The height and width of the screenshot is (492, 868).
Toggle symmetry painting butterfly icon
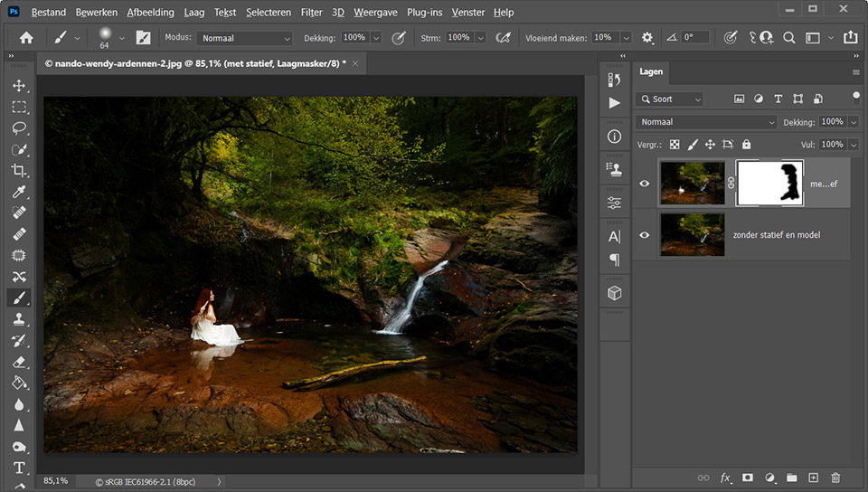tap(752, 38)
